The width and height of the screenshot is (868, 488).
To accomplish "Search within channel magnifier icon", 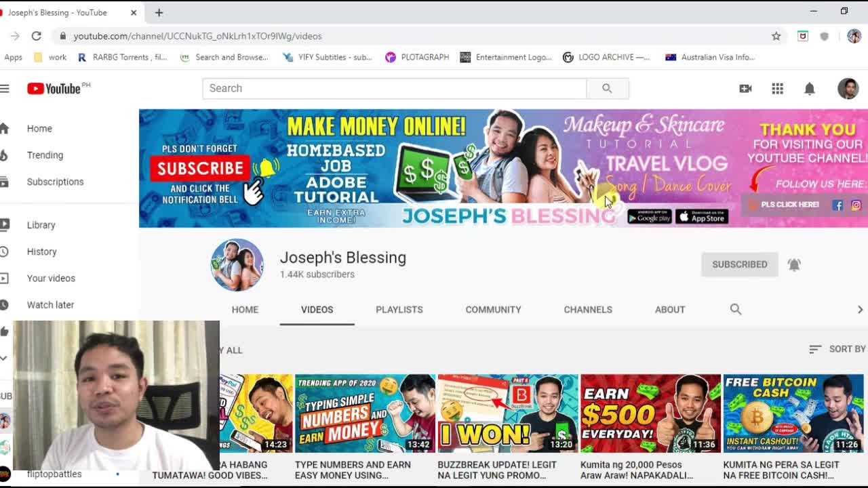I will click(736, 309).
